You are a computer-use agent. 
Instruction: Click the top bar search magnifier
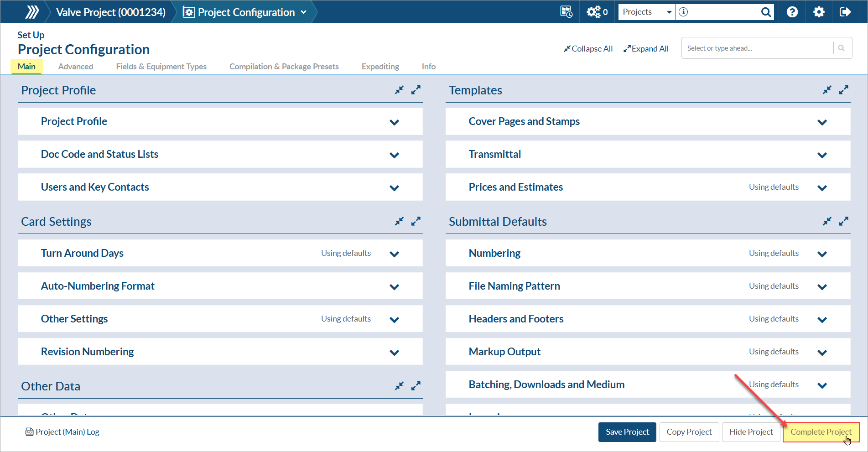[766, 12]
